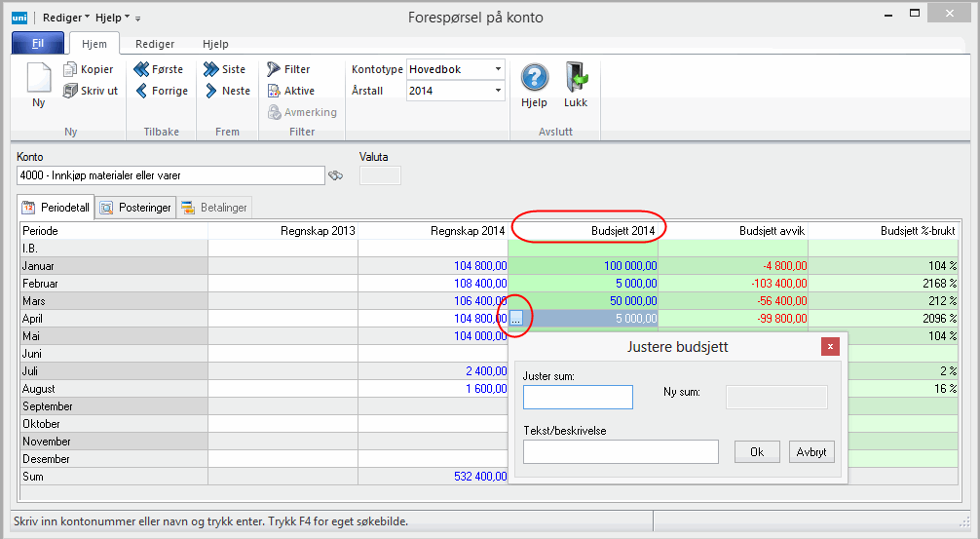
Task: Click the Lukk exit icon
Action: (576, 78)
